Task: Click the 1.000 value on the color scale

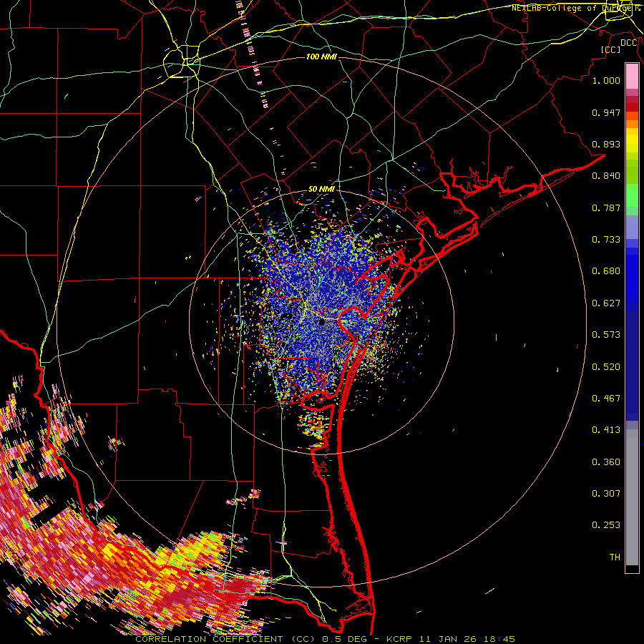Action: (x=606, y=80)
